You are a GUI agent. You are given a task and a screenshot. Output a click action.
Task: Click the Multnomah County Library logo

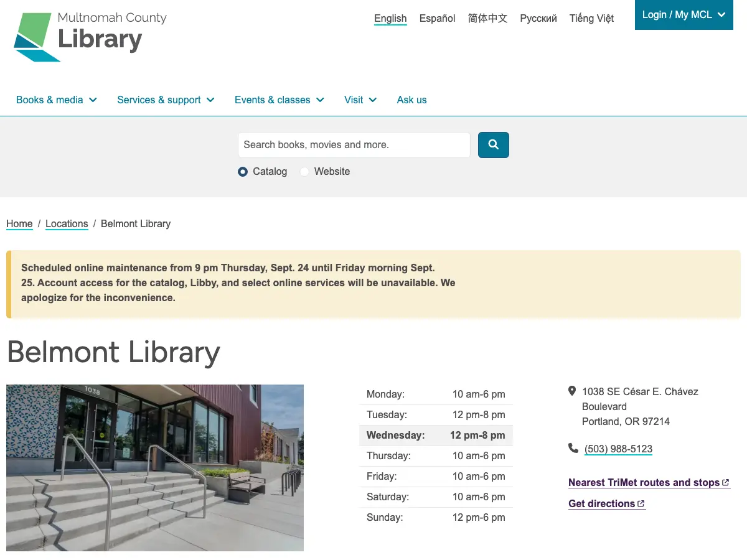pos(90,37)
